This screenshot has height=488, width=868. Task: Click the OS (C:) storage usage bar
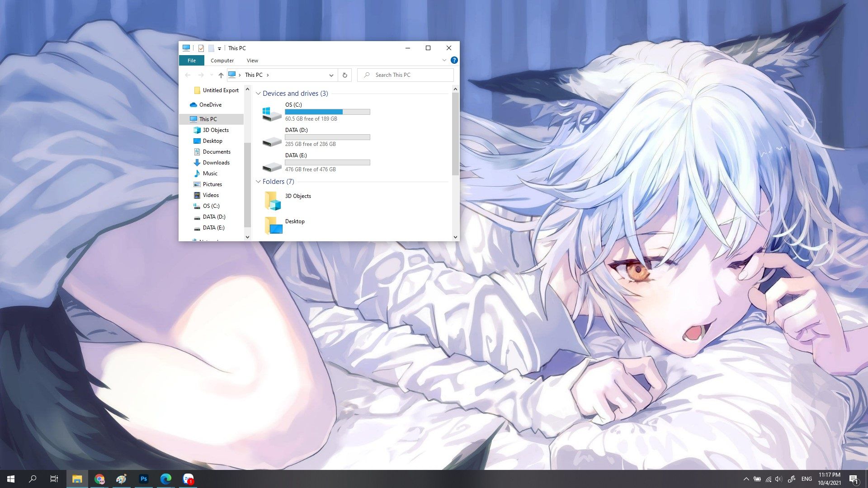click(327, 112)
